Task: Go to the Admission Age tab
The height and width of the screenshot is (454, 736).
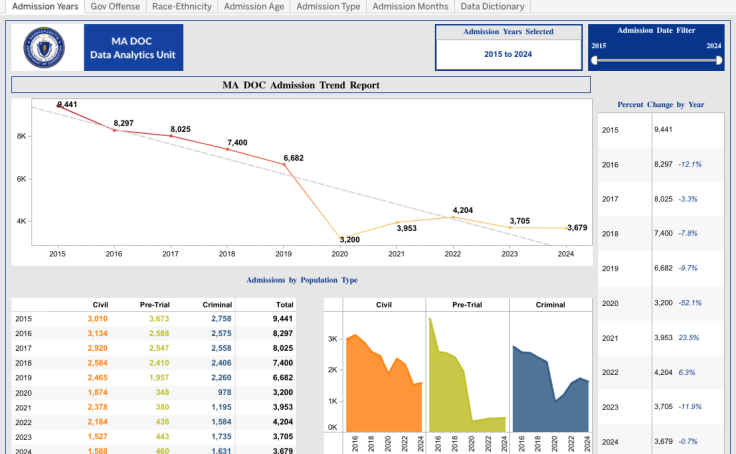Action: (x=254, y=6)
